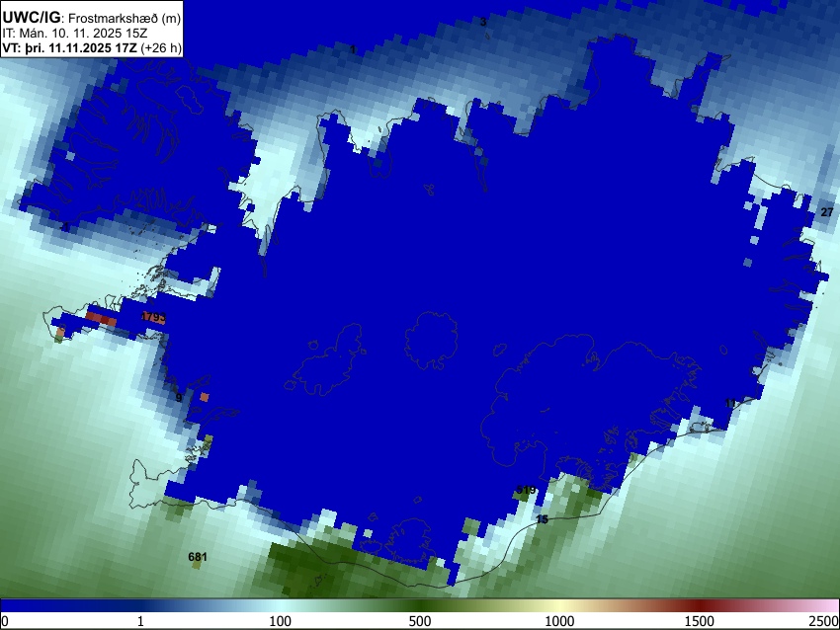Click the value label 11 on southeast coast
The width and height of the screenshot is (840, 630).
point(730,403)
